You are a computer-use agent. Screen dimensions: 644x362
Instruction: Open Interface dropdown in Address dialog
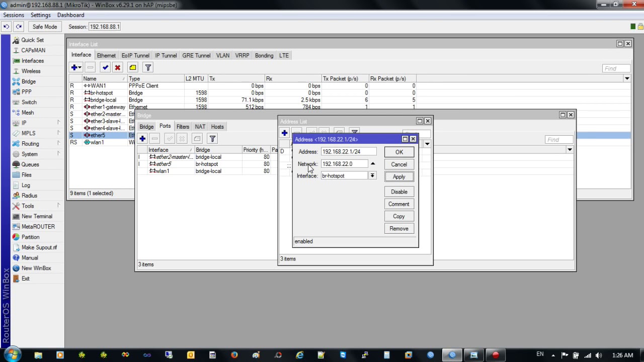tap(372, 175)
